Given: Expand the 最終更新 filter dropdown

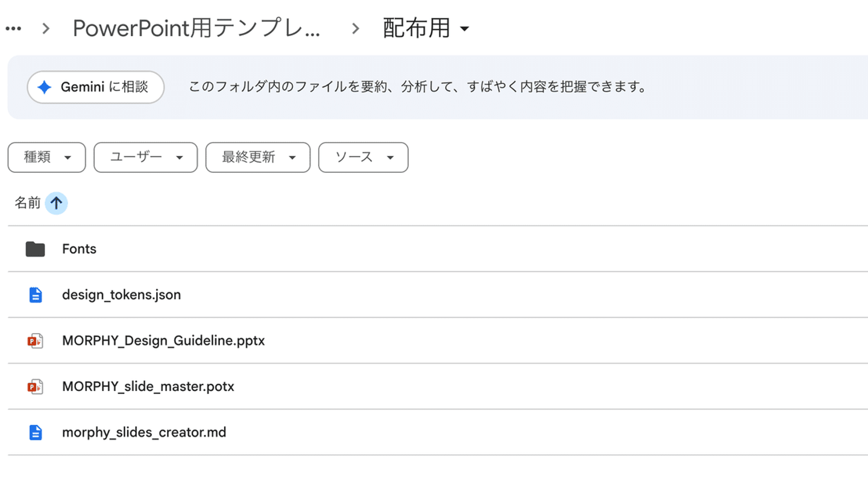Looking at the screenshot, I should click(x=257, y=157).
